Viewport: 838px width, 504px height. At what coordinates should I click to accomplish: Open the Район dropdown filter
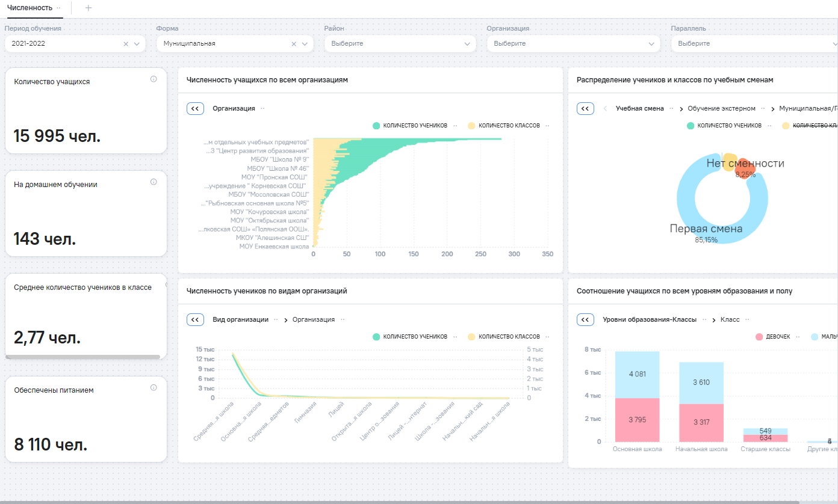tap(399, 44)
